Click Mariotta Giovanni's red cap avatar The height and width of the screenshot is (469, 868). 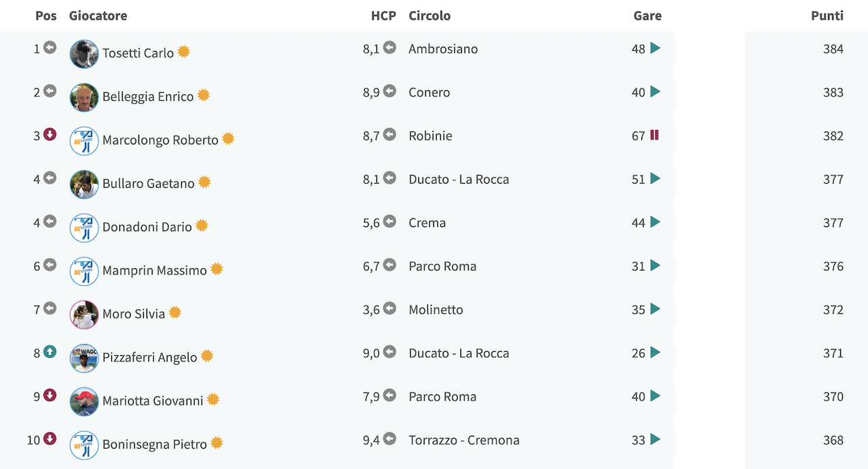84,401
